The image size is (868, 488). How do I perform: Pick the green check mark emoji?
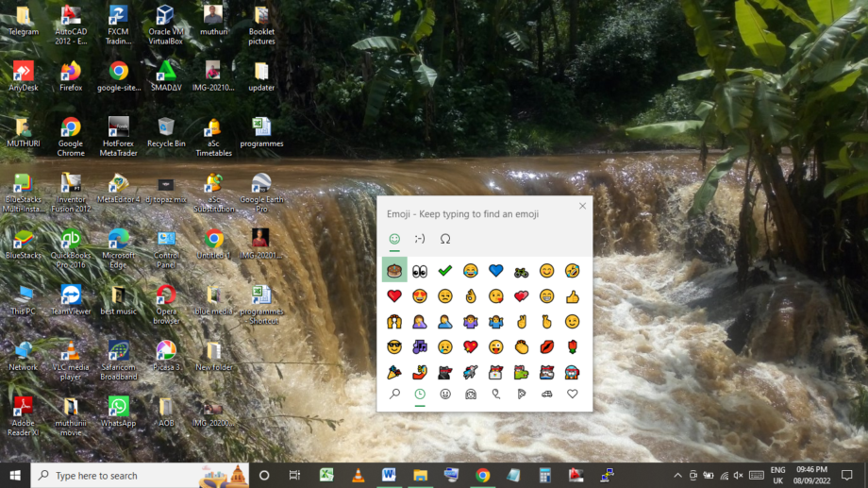[445, 271]
